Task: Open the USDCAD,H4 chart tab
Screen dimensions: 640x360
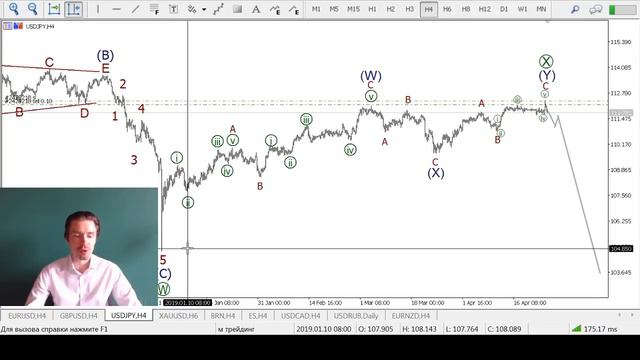Action: [300, 316]
